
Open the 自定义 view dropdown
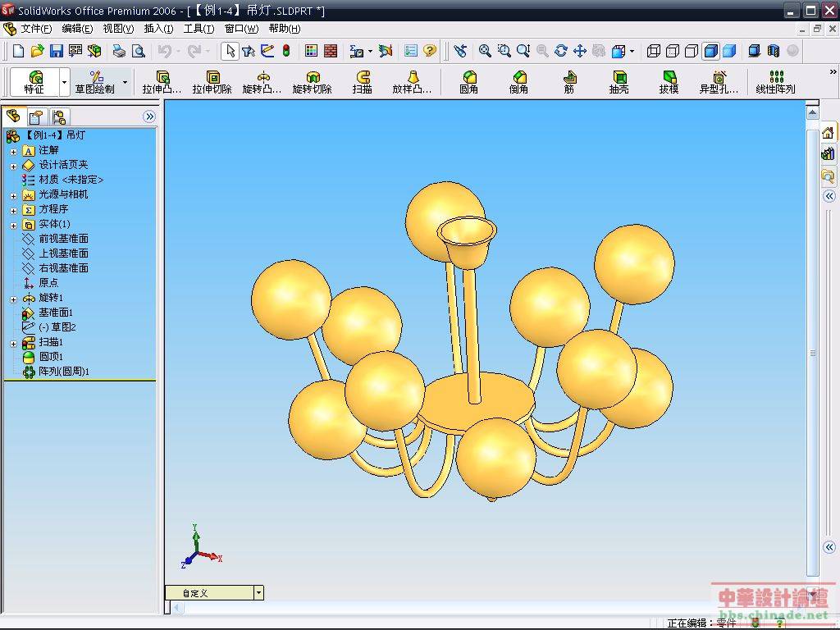click(x=258, y=592)
